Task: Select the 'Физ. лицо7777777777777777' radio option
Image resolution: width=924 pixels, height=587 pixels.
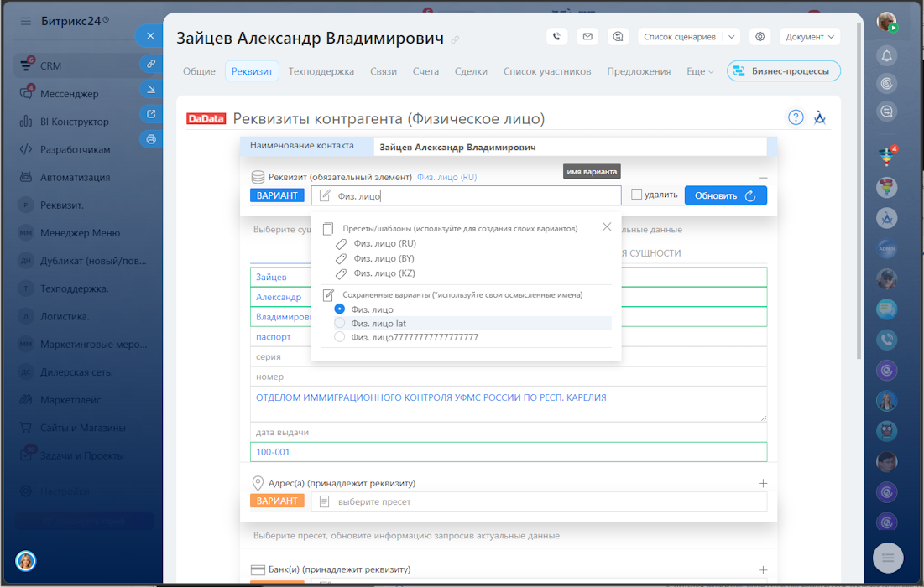Action: point(340,337)
